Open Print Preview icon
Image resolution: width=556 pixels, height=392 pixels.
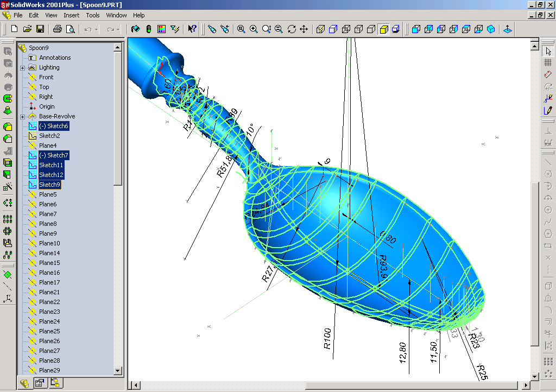pos(70,29)
